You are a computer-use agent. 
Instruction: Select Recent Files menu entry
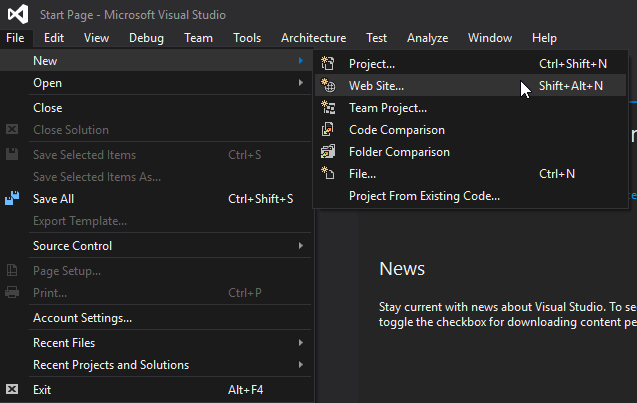tap(156, 342)
